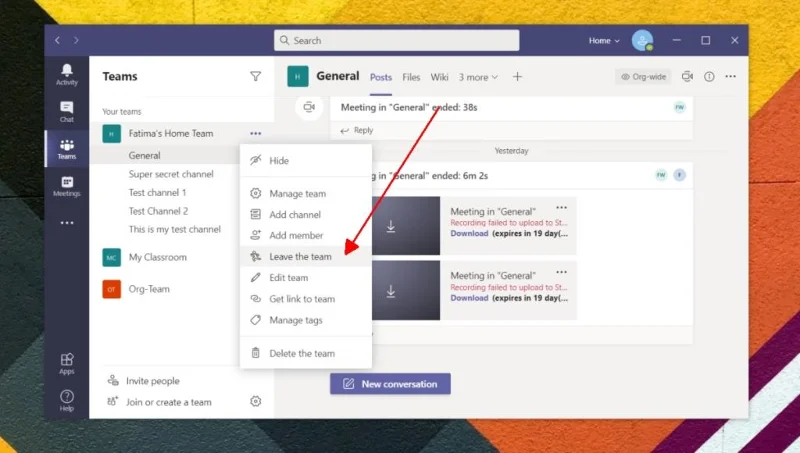800x453 pixels.
Task: Open options for the second meeting recording
Action: (562, 272)
